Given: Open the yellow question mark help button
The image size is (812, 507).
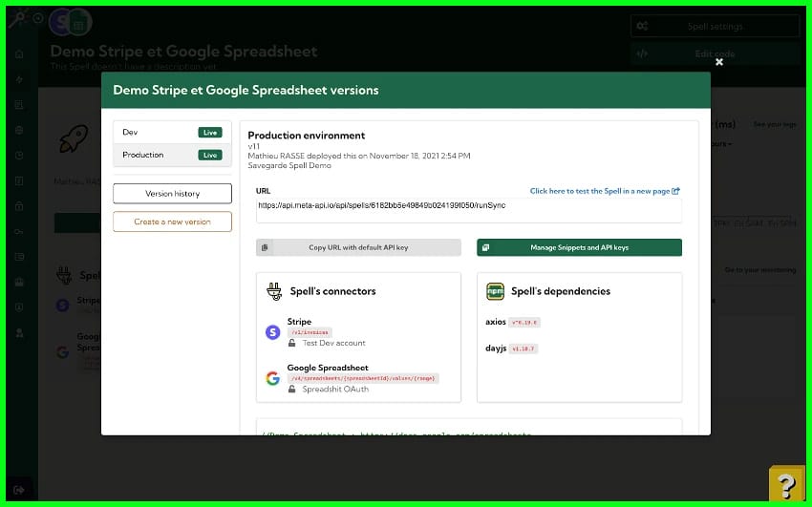Looking at the screenshot, I should 787,484.
